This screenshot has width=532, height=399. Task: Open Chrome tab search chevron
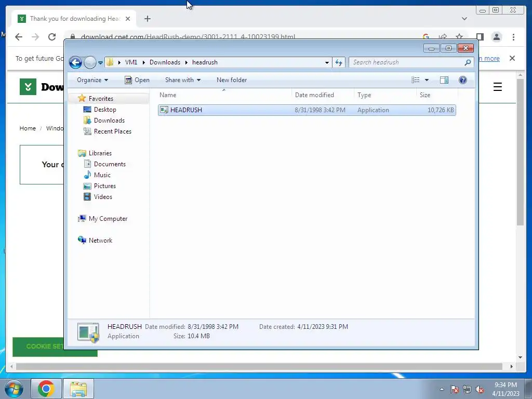point(464,19)
